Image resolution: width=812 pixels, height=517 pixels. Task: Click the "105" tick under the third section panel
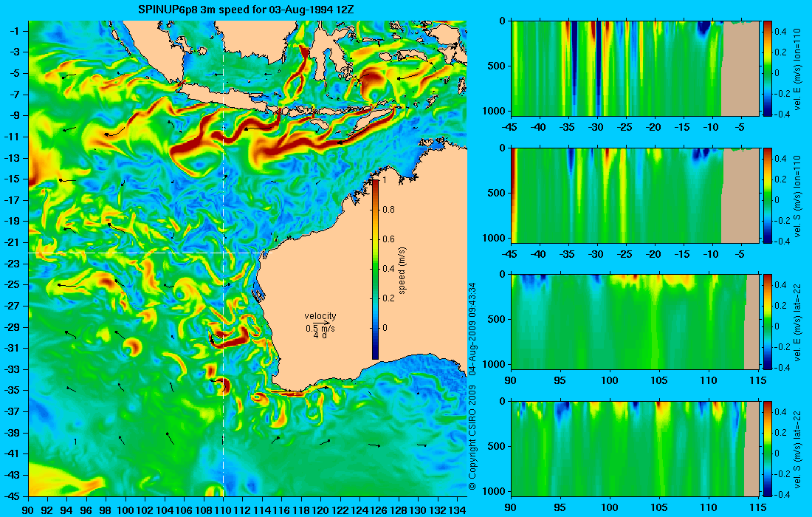coord(659,381)
